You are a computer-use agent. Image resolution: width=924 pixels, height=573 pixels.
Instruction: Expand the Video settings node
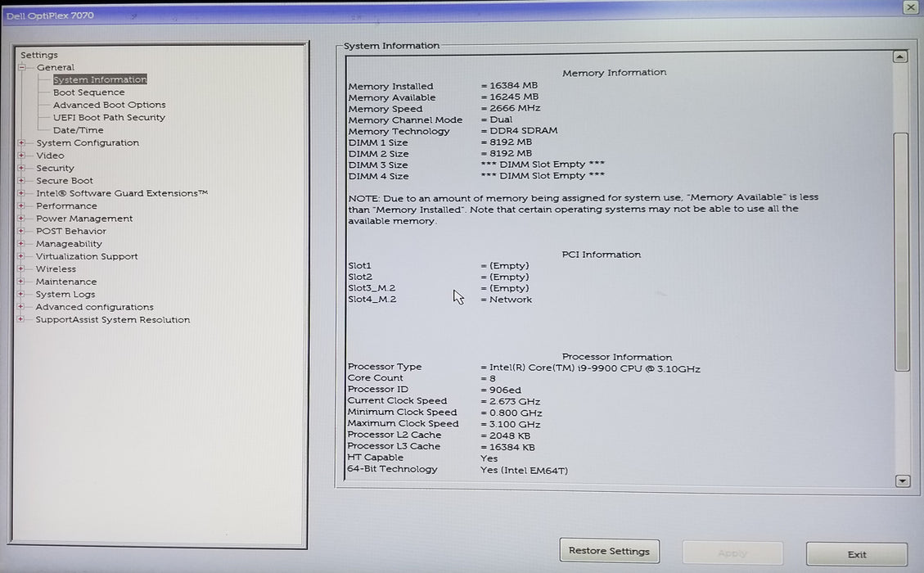click(x=22, y=155)
